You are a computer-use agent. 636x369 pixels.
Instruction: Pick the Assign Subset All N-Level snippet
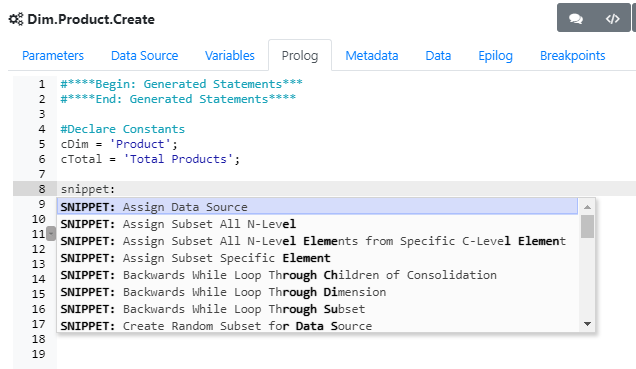point(317,224)
